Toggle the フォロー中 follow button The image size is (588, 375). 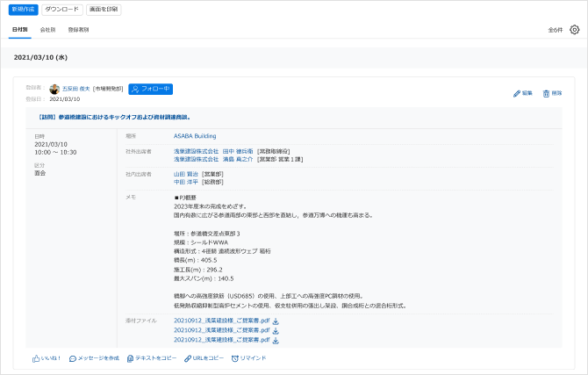click(150, 89)
